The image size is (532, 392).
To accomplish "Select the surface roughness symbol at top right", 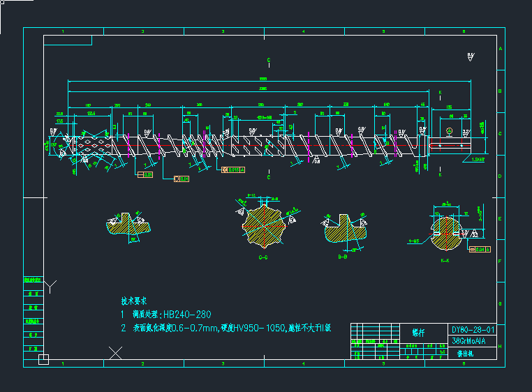I will 471,57.
